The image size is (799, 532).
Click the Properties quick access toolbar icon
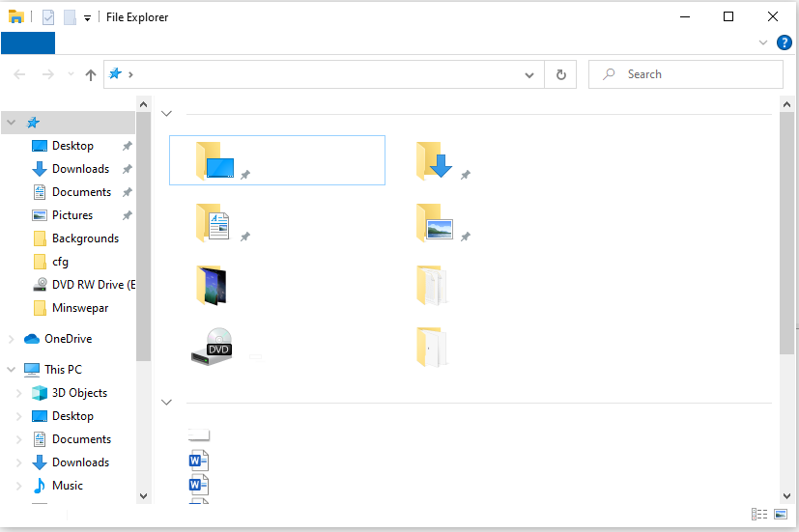(48, 17)
